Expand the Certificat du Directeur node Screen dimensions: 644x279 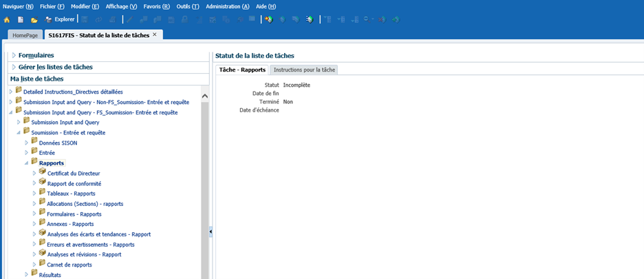[34, 173]
